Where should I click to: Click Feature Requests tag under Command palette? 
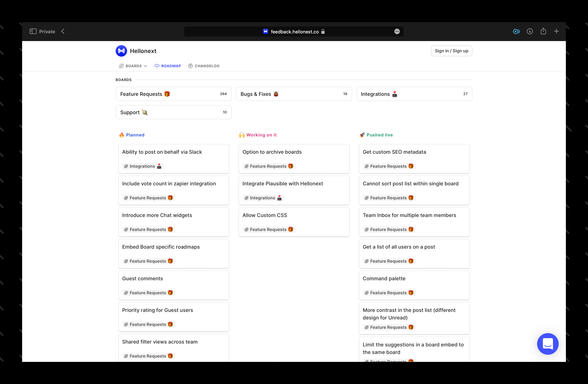(389, 293)
